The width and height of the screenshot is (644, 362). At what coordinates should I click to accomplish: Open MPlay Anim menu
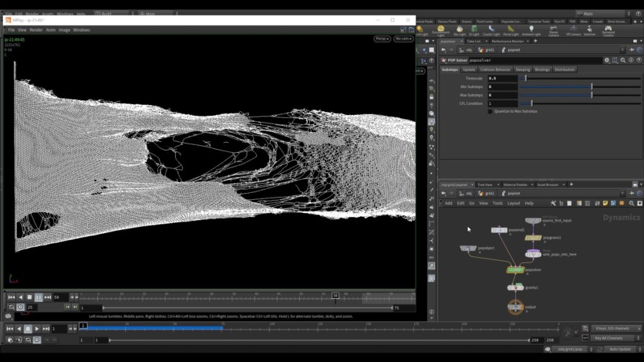51,30
